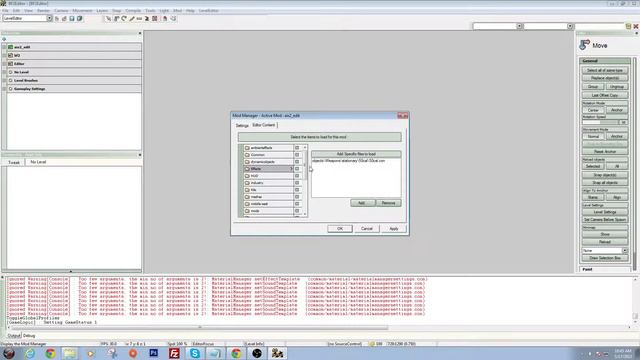Click Cancel in Mod Manager dialog

[x=367, y=229]
